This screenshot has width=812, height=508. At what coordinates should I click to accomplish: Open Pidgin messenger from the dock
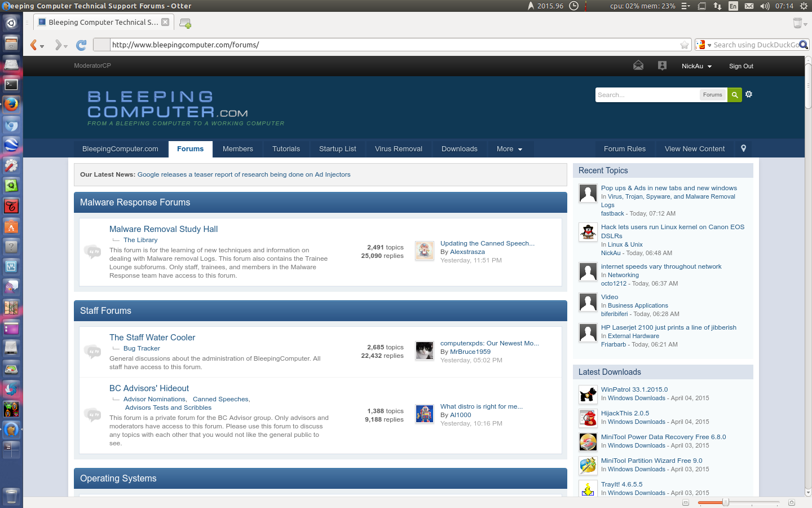point(11,287)
